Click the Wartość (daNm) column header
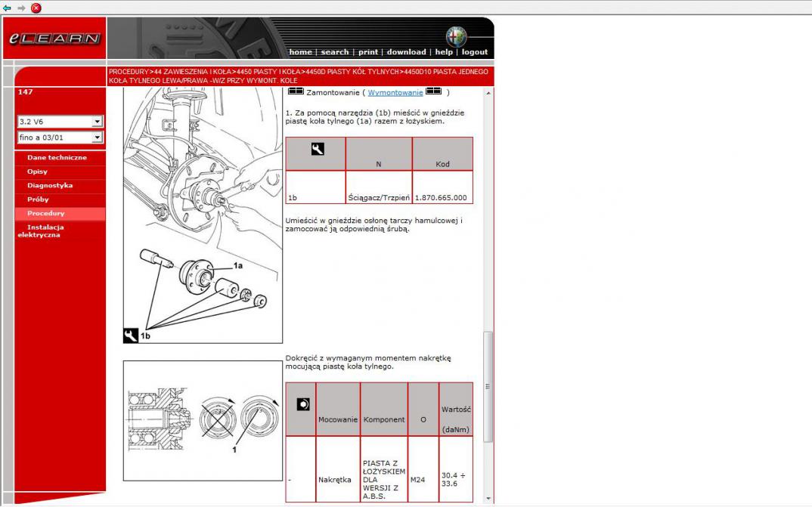 tap(456, 410)
